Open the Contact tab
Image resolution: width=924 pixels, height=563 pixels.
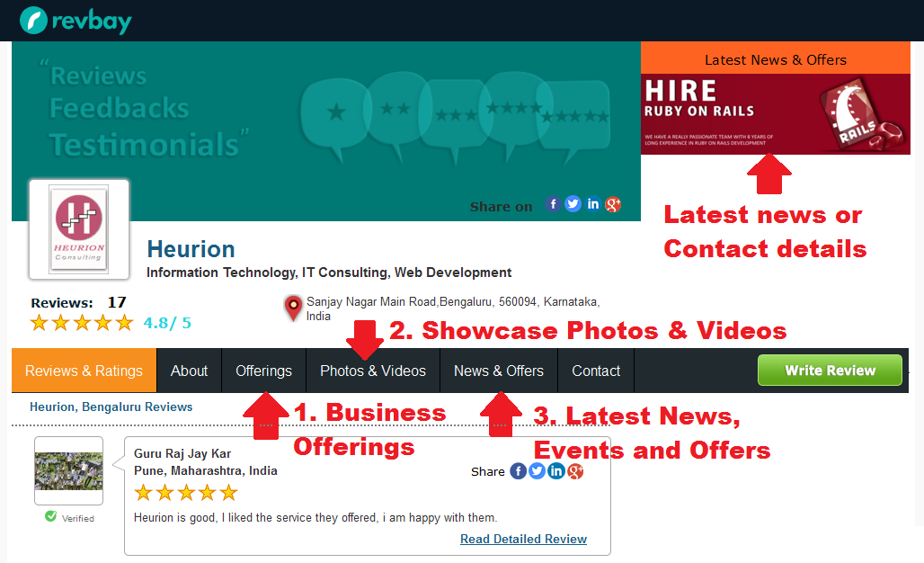[596, 371]
